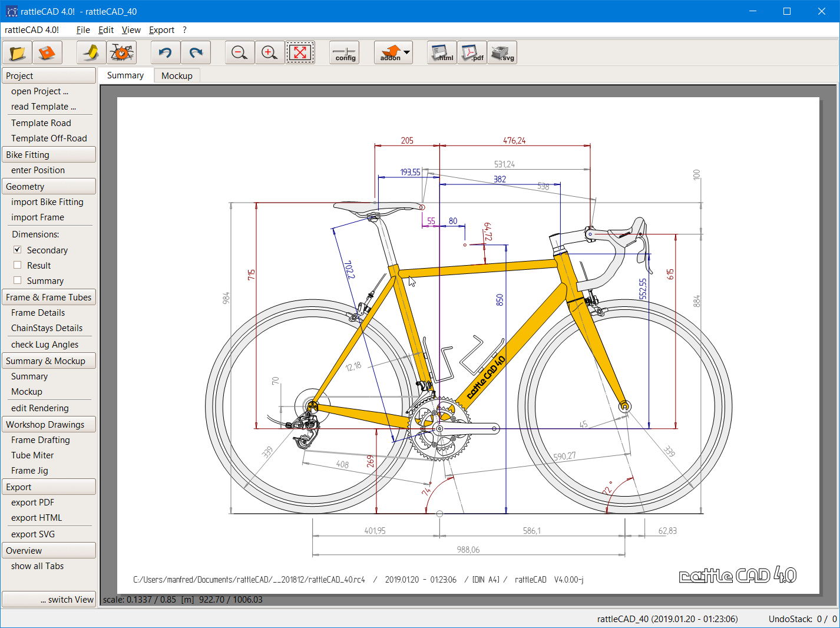Click the addon toolbar icon

pos(390,52)
